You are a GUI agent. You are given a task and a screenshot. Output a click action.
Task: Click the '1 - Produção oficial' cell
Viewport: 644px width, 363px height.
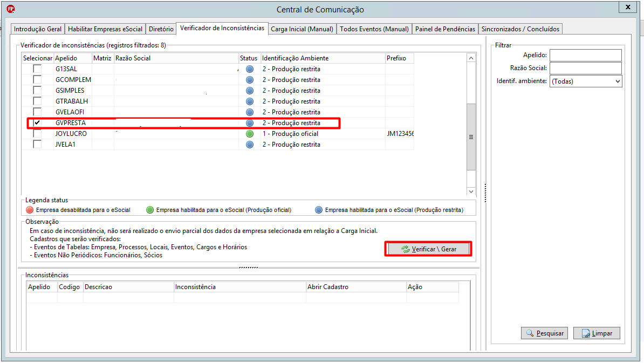click(323, 134)
